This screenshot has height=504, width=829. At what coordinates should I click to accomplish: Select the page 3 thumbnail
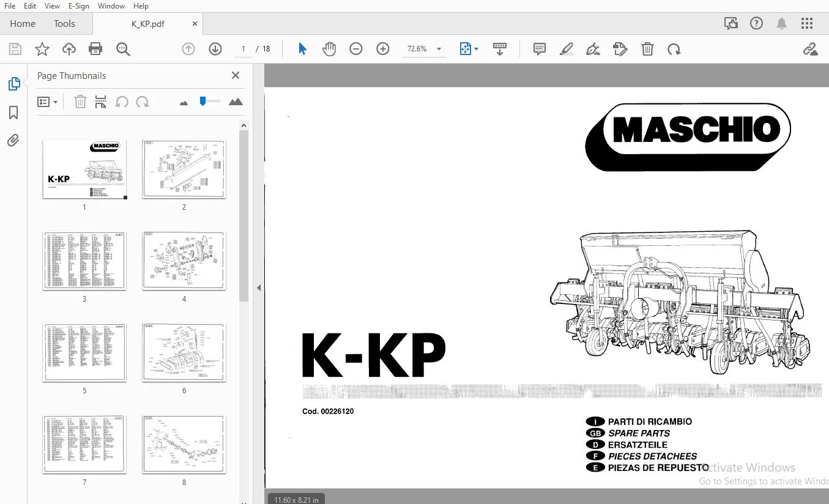pyautogui.click(x=84, y=261)
